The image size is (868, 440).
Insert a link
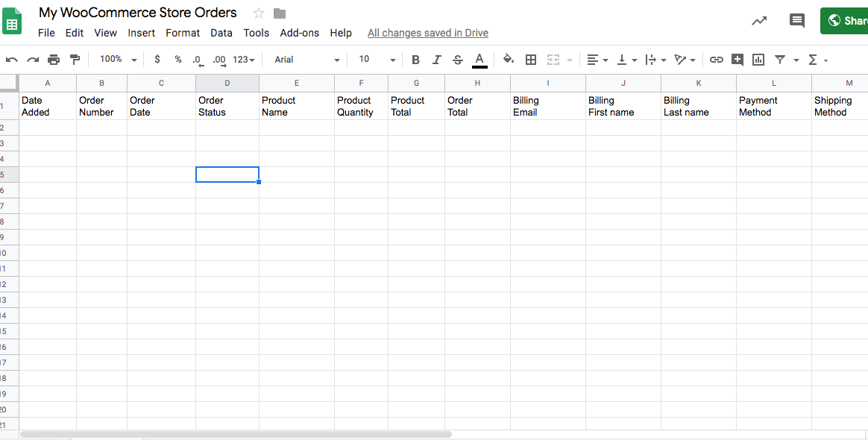pos(717,59)
